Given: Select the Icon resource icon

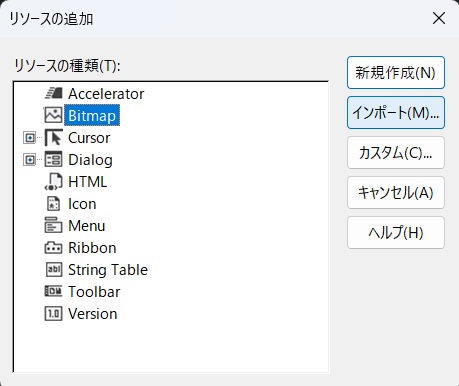Looking at the screenshot, I should (53, 204).
